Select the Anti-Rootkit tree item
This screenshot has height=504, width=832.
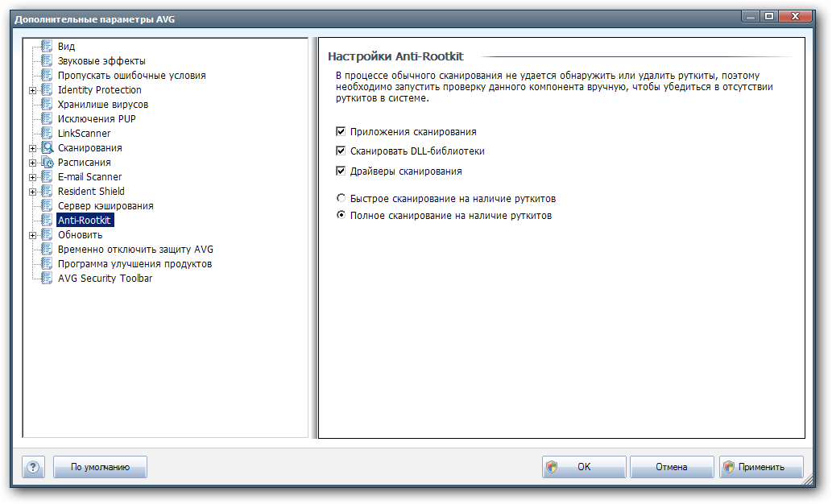coord(85,220)
